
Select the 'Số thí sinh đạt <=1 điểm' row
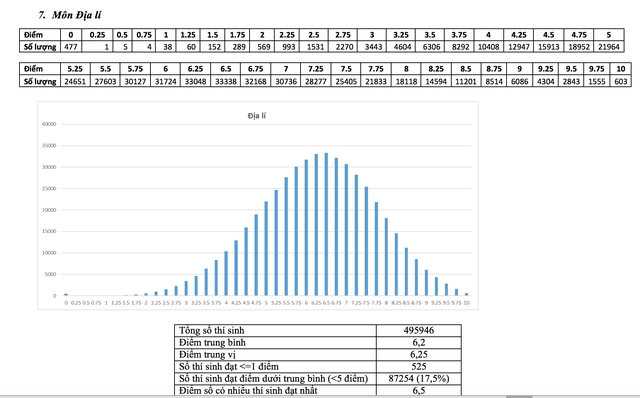318,366
